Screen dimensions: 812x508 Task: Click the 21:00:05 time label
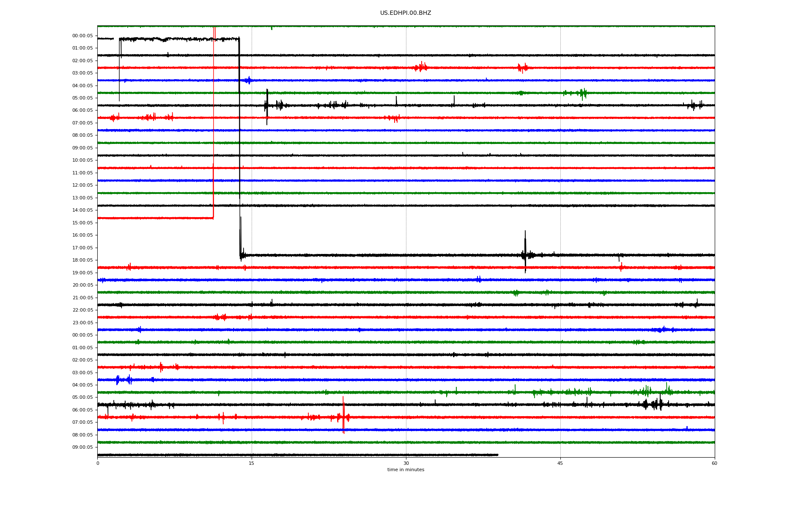tap(82, 298)
